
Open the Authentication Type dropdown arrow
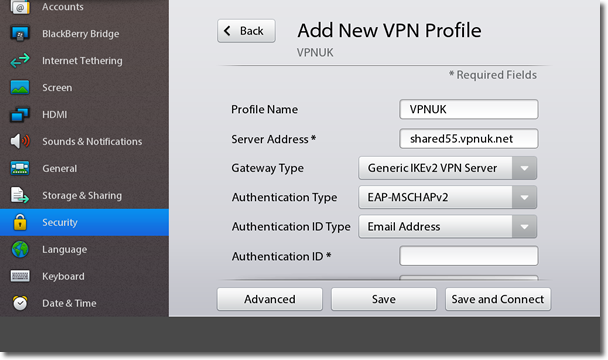click(524, 197)
